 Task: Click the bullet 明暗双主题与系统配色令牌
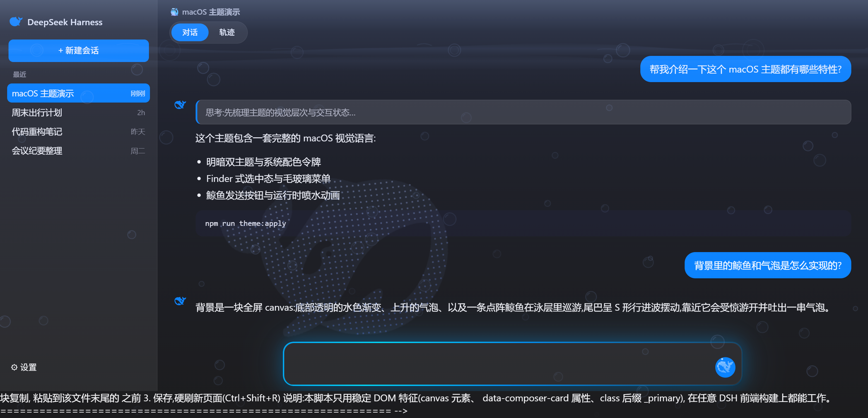(x=263, y=162)
